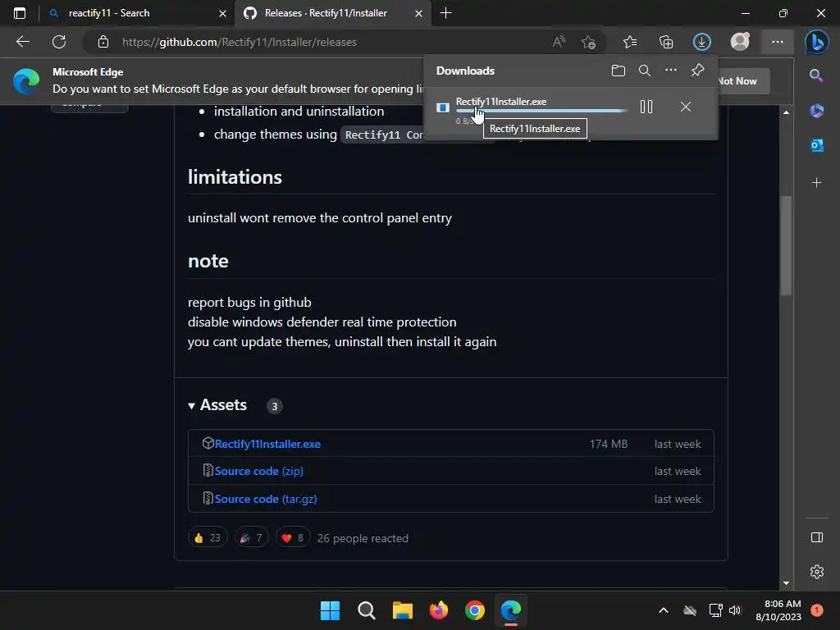840x630 pixels.
Task: Pause the Rectify11Installer.exe download
Action: click(x=646, y=107)
